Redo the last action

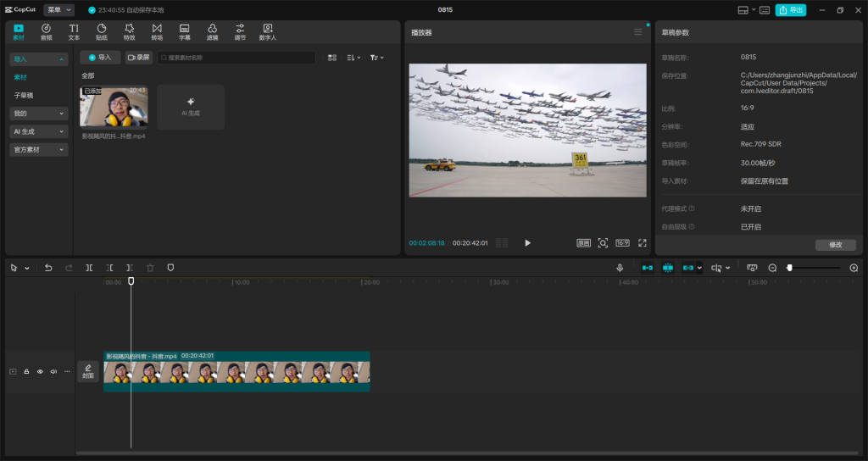[69, 268]
